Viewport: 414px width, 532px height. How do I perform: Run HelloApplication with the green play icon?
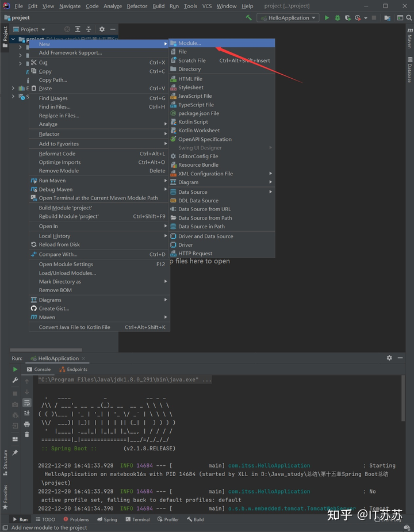327,18
